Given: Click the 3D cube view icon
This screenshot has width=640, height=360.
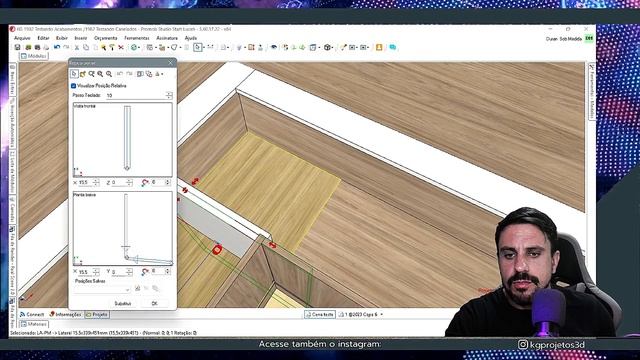Looking at the screenshot, I should coord(327,47).
